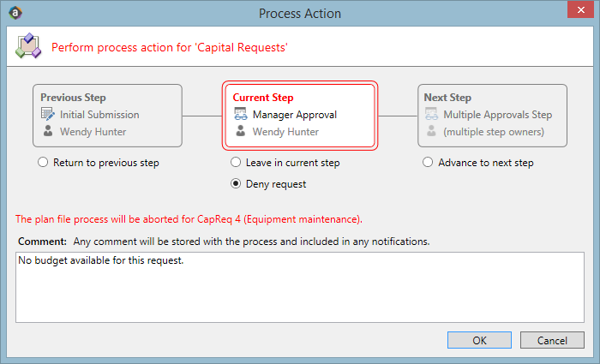Click inside the comment text box

[x=300, y=287]
